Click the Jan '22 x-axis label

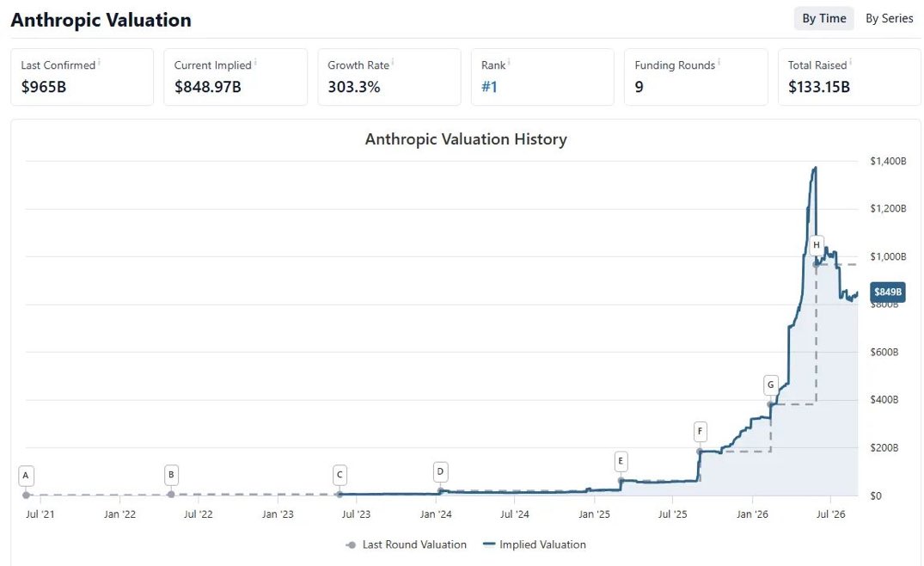pyautogui.click(x=119, y=514)
